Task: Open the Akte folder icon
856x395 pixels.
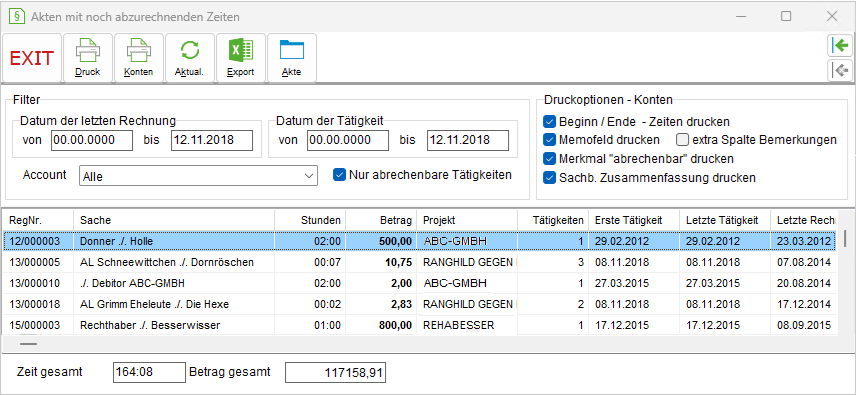Action: tap(292, 58)
